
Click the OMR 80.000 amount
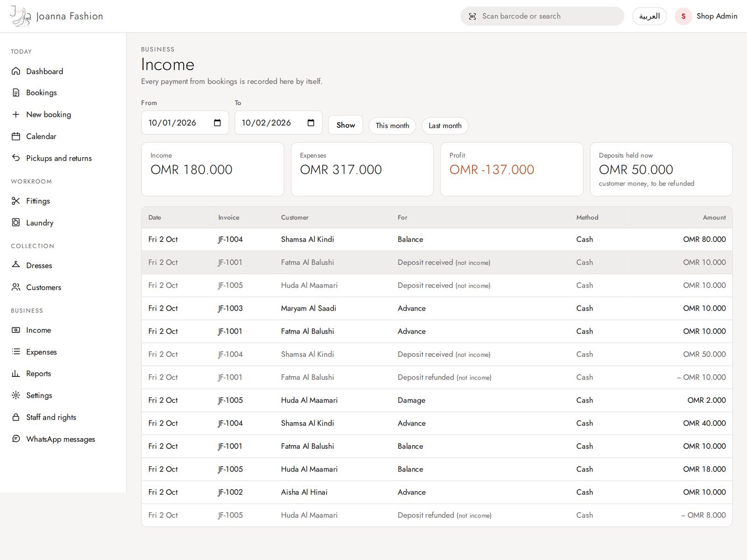pos(705,239)
